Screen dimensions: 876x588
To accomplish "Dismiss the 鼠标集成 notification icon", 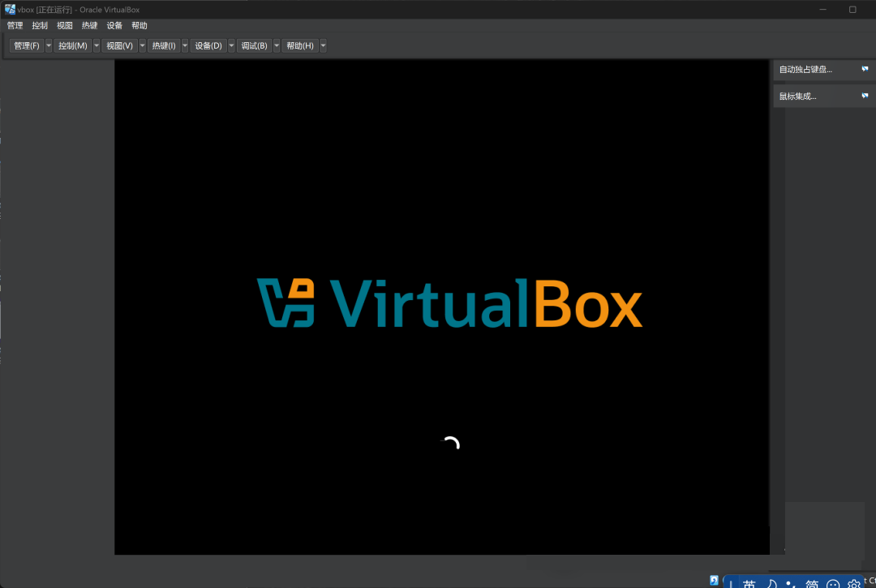I will click(x=865, y=96).
